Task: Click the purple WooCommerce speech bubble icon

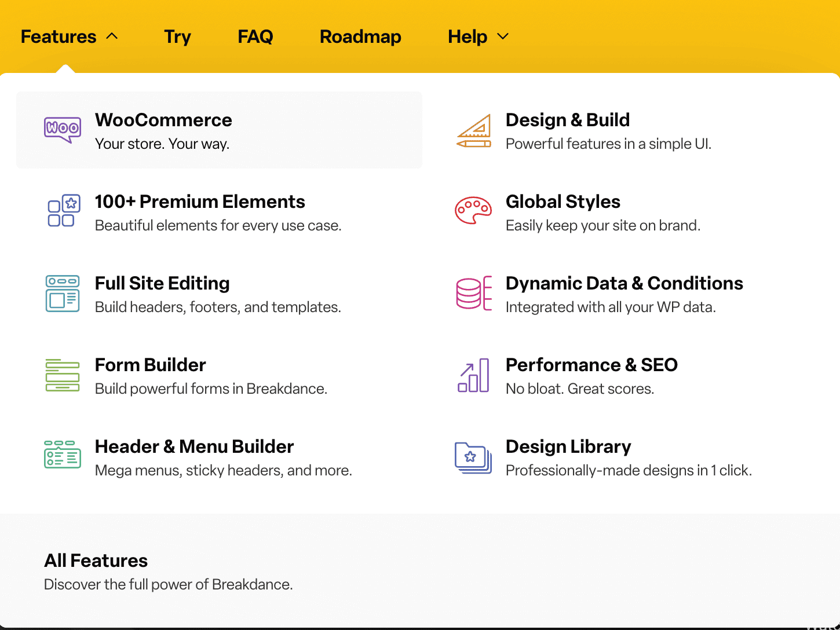Action: pyautogui.click(x=63, y=130)
